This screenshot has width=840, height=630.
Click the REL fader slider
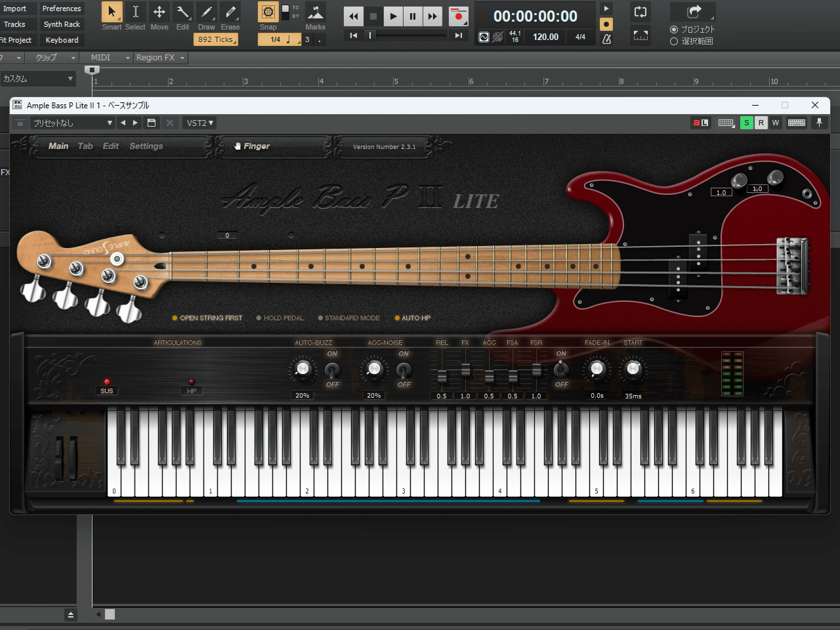pyautogui.click(x=442, y=376)
